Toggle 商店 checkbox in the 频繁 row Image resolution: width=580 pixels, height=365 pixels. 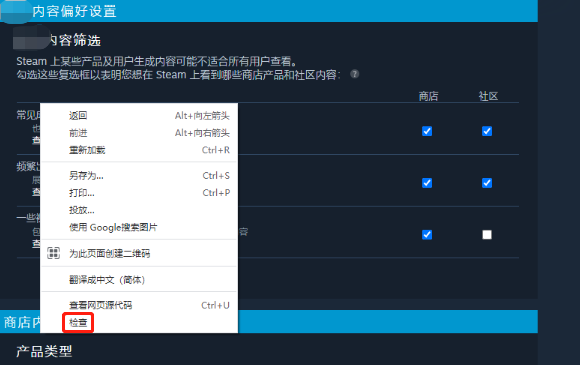(x=427, y=183)
